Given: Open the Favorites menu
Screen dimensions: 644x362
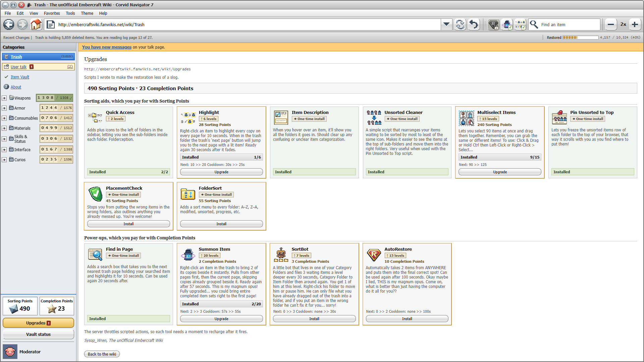Looking at the screenshot, I should [x=52, y=13].
